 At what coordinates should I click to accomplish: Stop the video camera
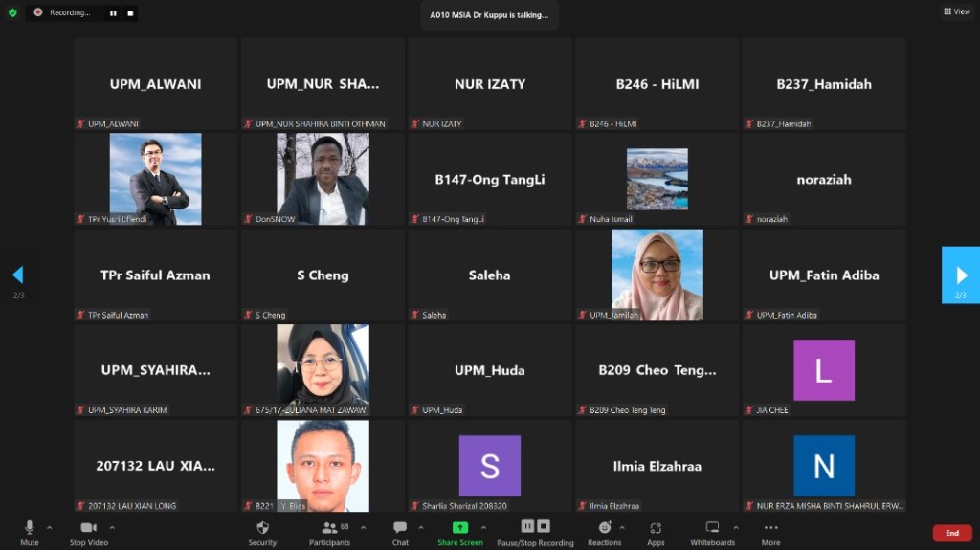89,531
